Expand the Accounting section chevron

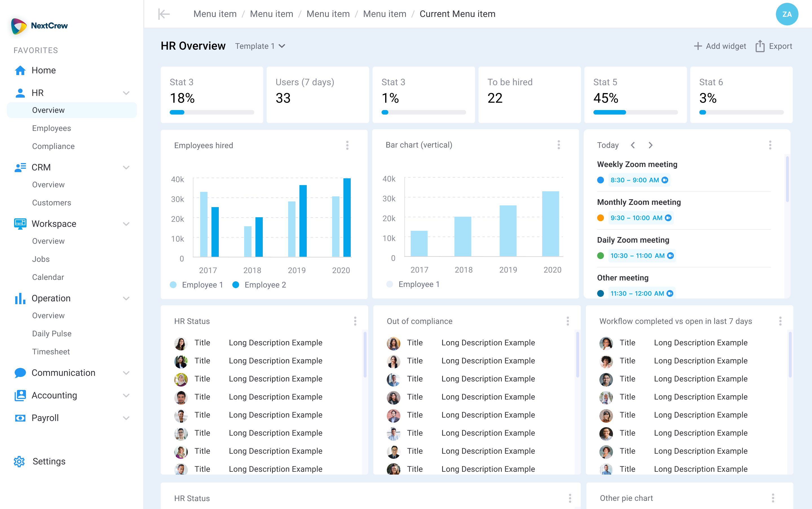126,395
